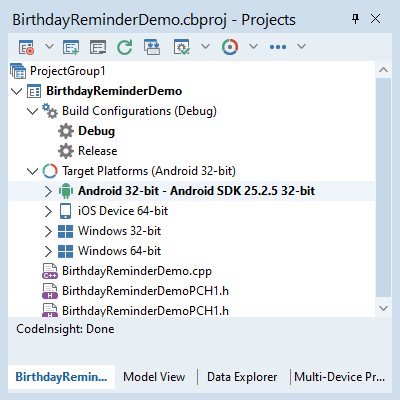
Task: Select Target Platforms (Android 32-bit) row
Action: pos(149,171)
